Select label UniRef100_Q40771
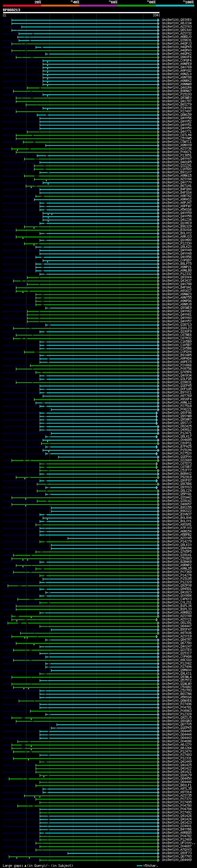 coord(176,132)
